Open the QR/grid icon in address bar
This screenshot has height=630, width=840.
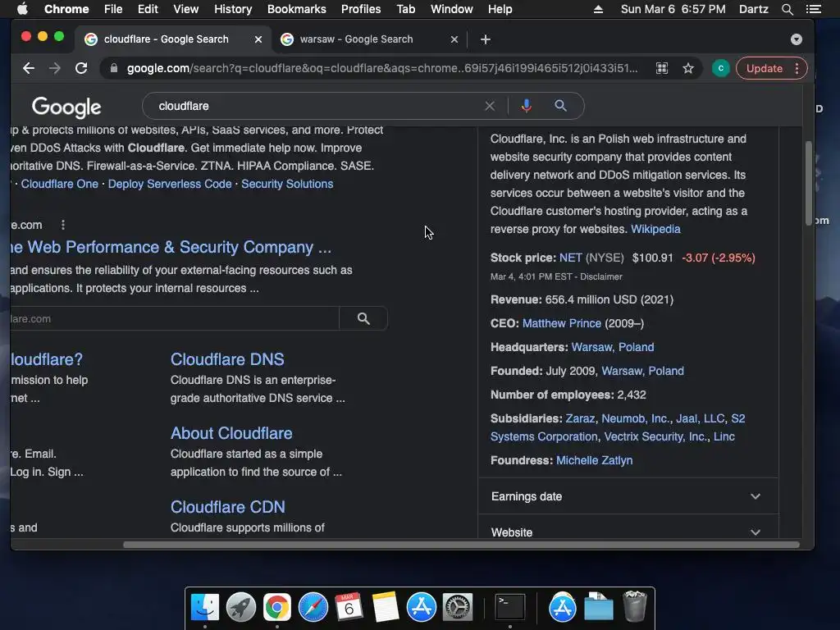662,68
